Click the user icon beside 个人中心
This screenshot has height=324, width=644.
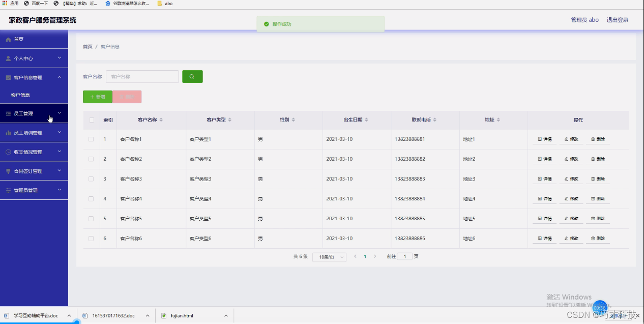(x=8, y=58)
